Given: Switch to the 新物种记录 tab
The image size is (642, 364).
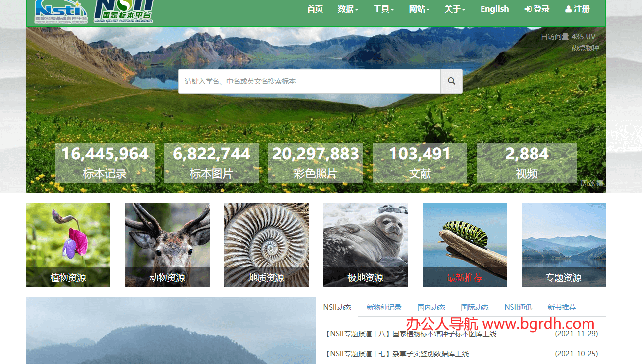Looking at the screenshot, I should click(x=384, y=307).
